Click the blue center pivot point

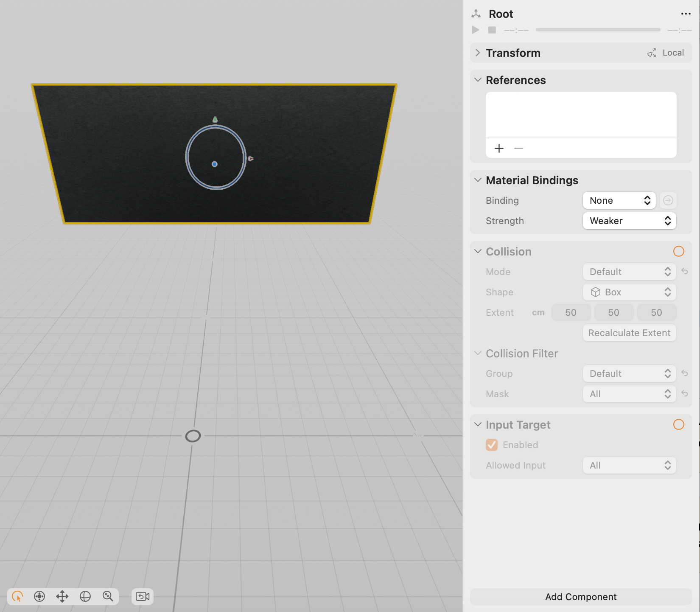pos(215,164)
